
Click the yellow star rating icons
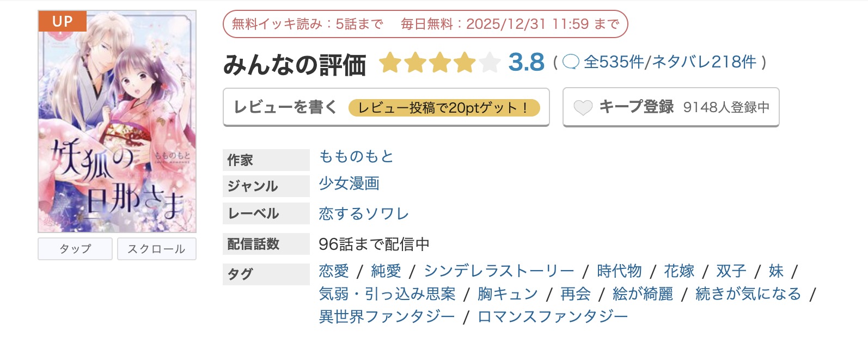(x=439, y=63)
